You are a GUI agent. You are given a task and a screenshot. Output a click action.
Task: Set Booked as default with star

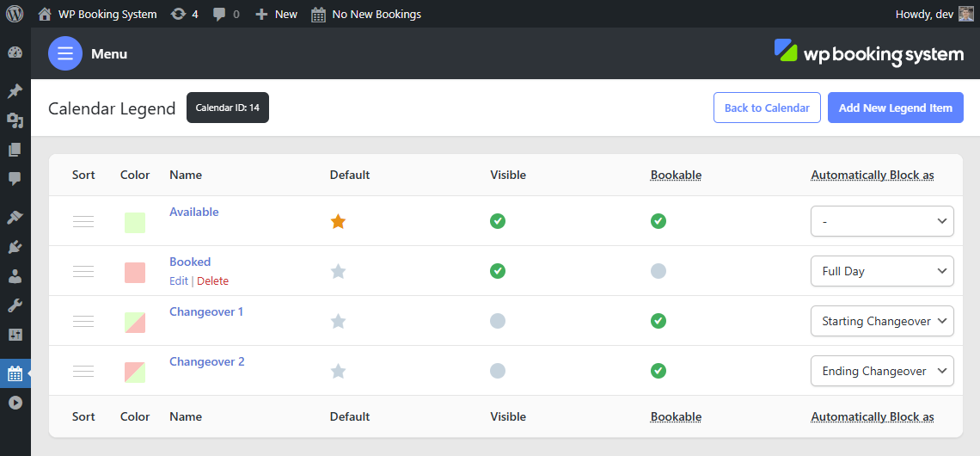338,271
